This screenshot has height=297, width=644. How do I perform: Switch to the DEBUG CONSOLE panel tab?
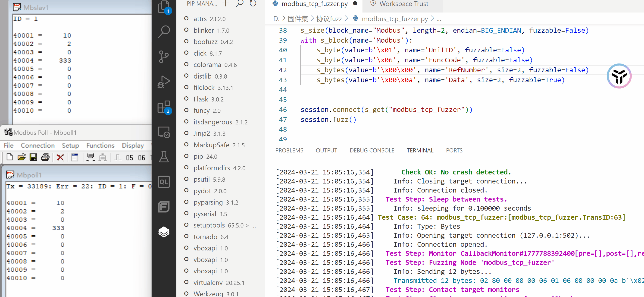pos(372,150)
